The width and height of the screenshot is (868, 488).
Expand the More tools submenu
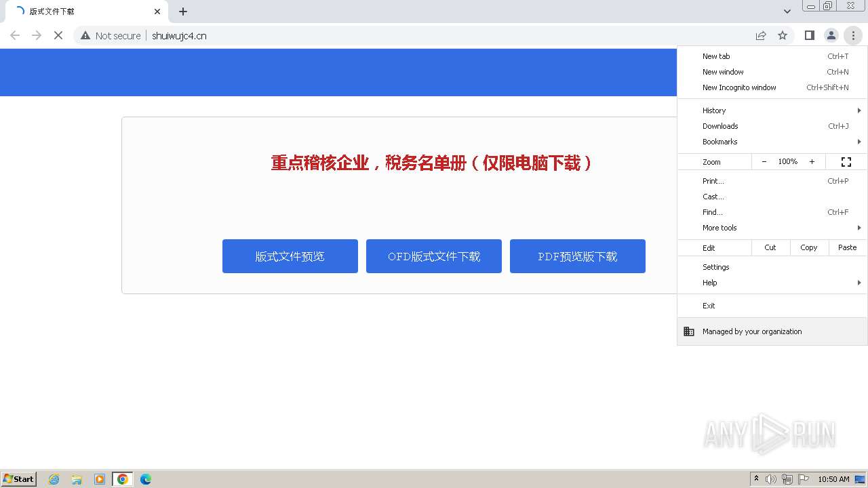click(x=772, y=228)
